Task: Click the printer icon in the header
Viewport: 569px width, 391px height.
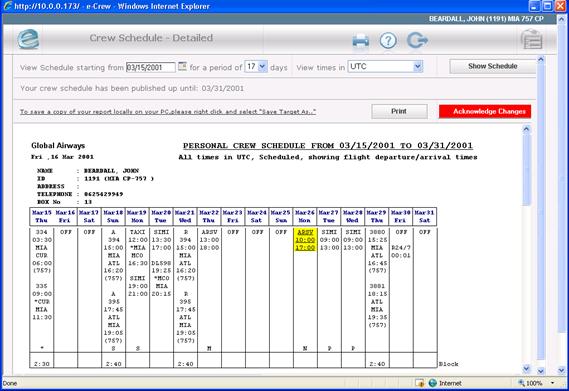Action: click(360, 41)
